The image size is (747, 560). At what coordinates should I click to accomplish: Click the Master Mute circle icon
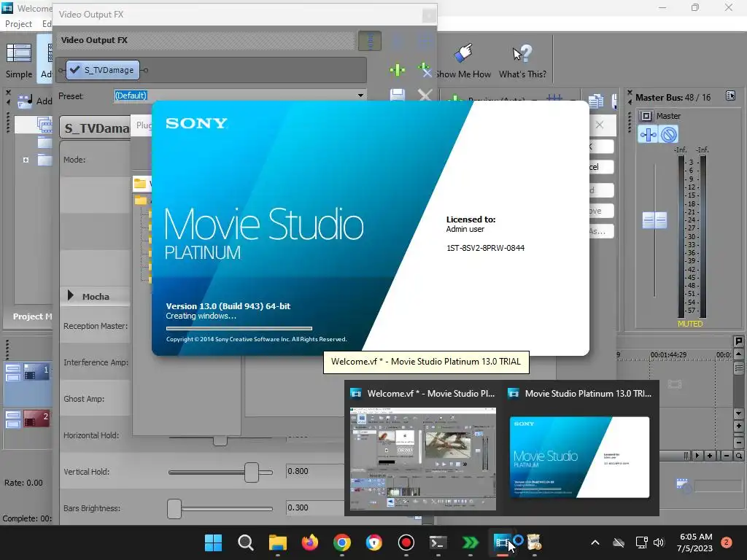(669, 135)
